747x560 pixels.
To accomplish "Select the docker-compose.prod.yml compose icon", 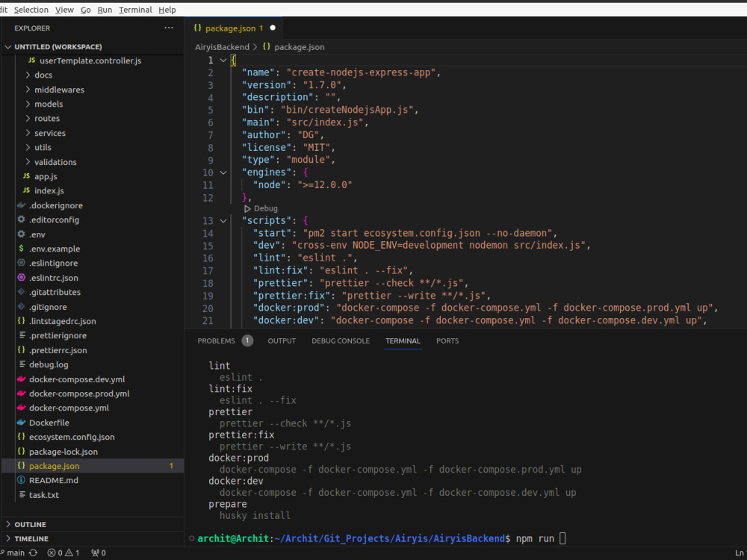I will pyautogui.click(x=22, y=393).
